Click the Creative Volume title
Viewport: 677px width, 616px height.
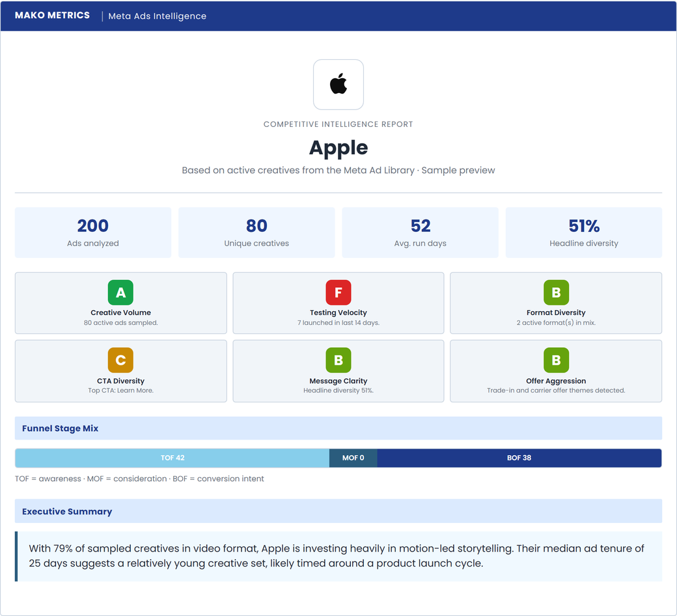pos(120,313)
